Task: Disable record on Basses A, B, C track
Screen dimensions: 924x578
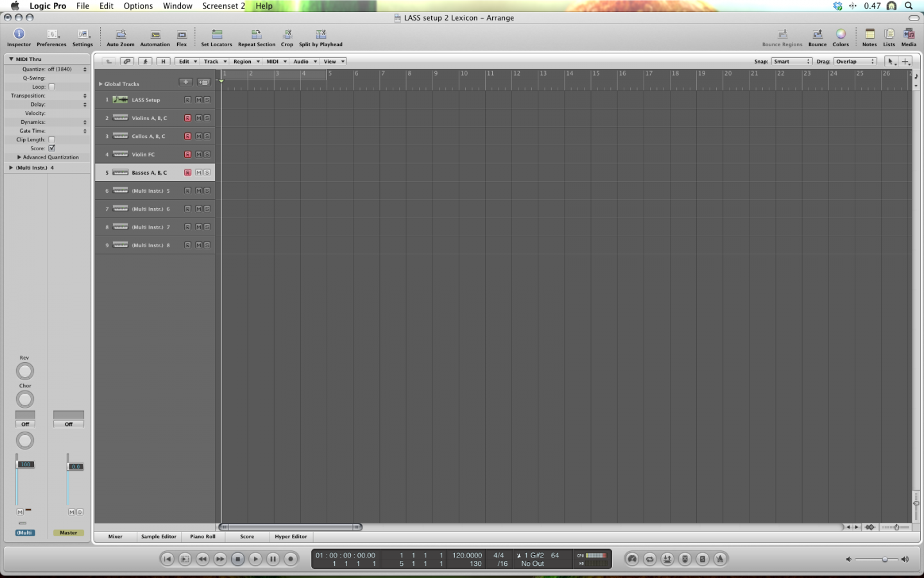Action: click(x=187, y=173)
